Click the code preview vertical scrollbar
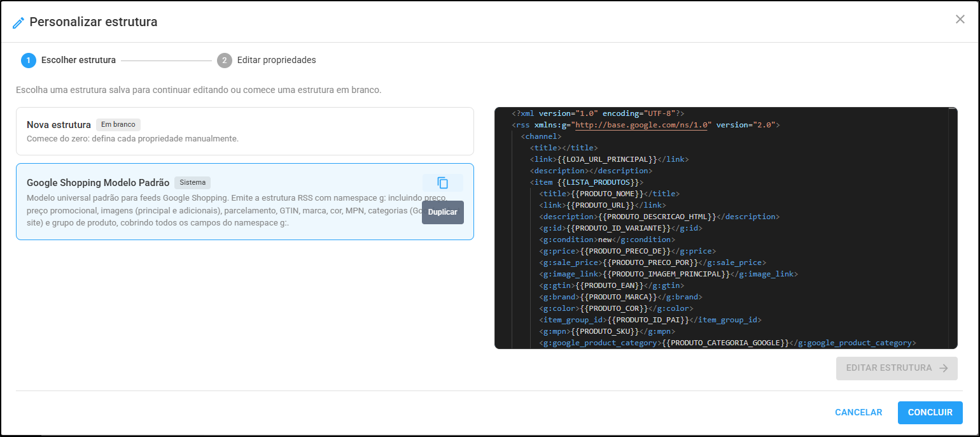The image size is (980, 437). 952,227
